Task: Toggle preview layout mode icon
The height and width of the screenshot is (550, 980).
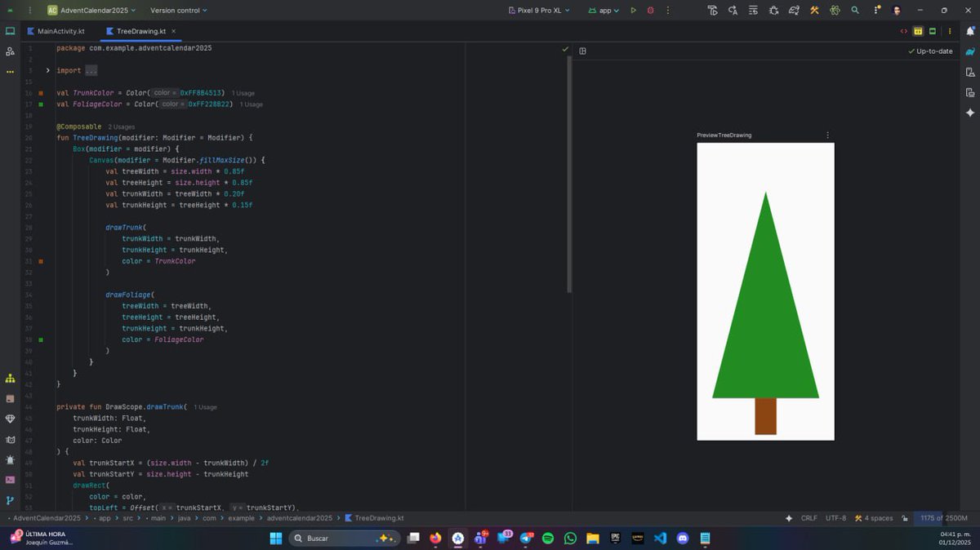Action: tap(582, 51)
